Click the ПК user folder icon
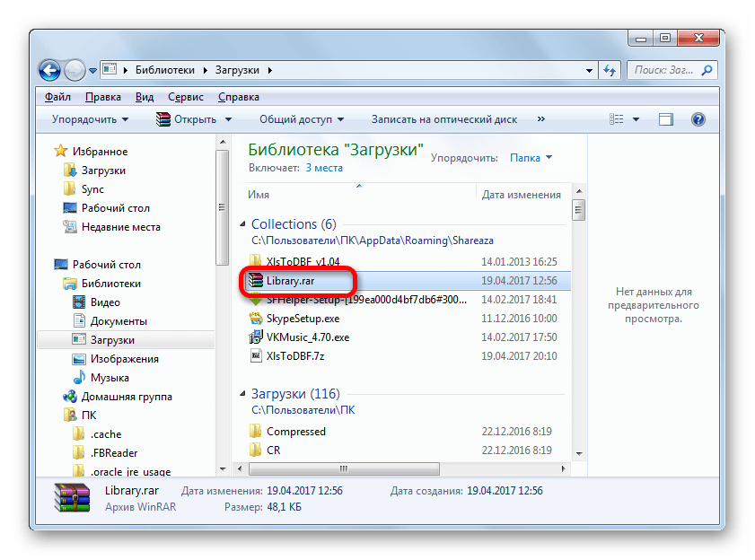This screenshot has width=755, height=560. [70, 416]
